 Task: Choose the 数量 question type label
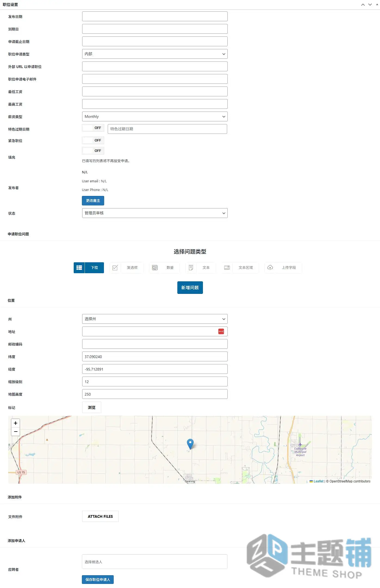tap(170, 267)
